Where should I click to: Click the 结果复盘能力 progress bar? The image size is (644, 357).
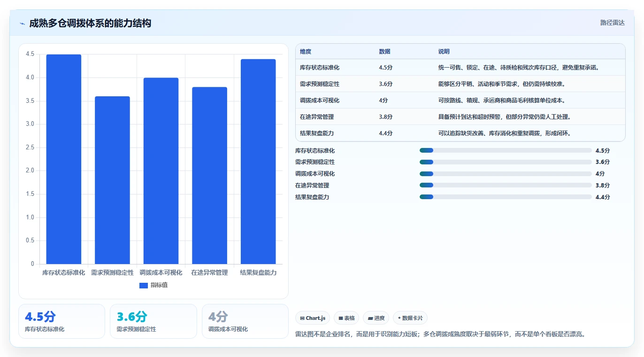(x=506, y=197)
